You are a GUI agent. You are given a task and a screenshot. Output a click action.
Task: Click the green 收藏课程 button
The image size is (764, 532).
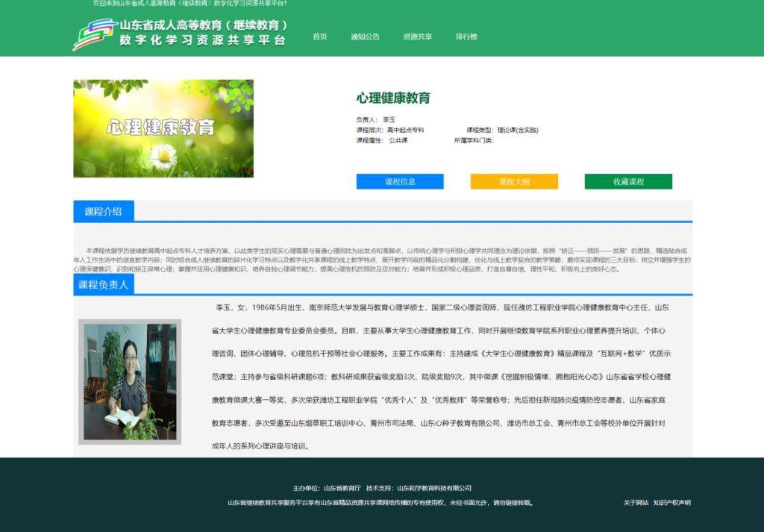(x=628, y=181)
